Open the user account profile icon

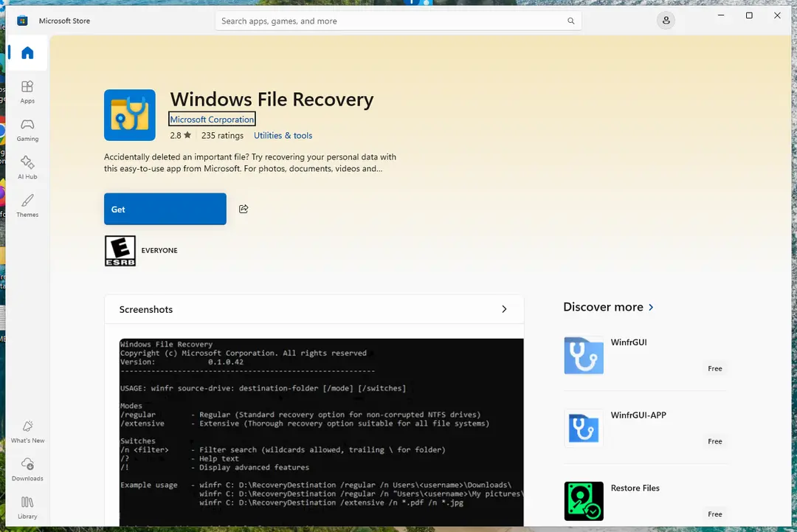666,21
